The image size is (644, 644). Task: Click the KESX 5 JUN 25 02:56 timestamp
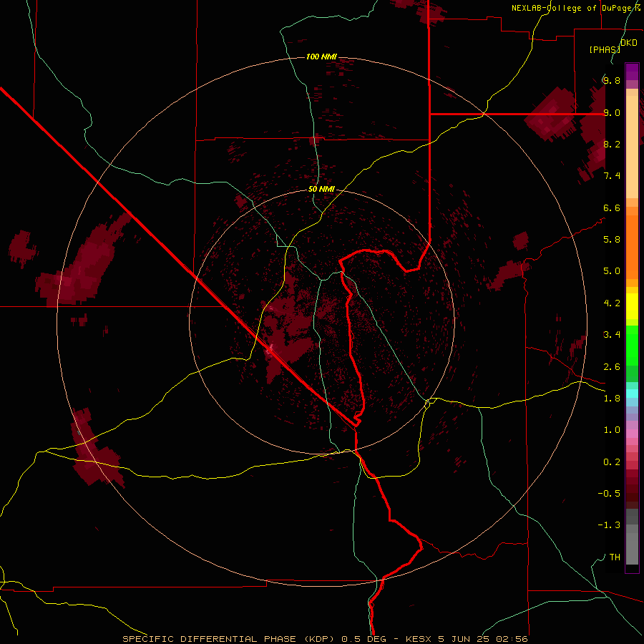pyautogui.click(x=467, y=639)
